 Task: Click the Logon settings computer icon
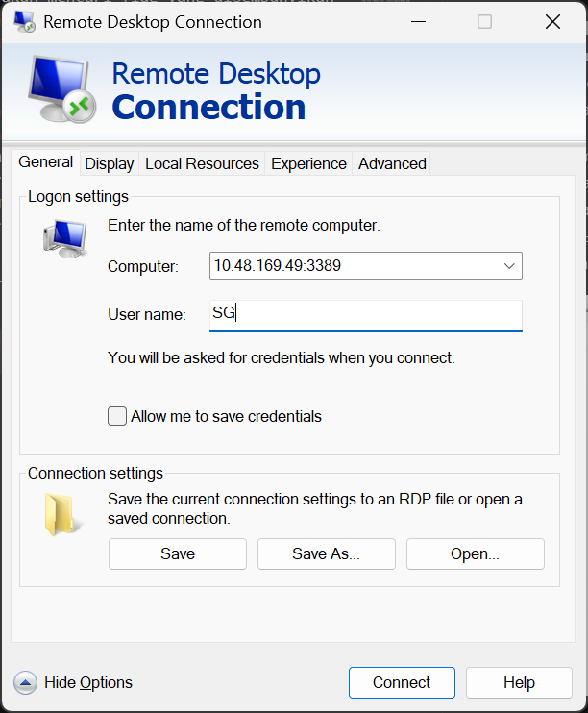point(65,238)
